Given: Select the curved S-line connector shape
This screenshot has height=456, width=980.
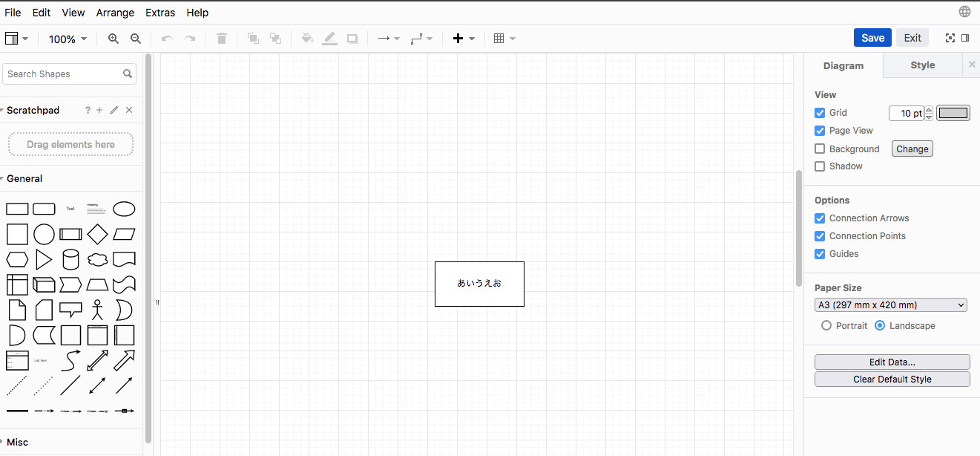Looking at the screenshot, I should (70, 360).
